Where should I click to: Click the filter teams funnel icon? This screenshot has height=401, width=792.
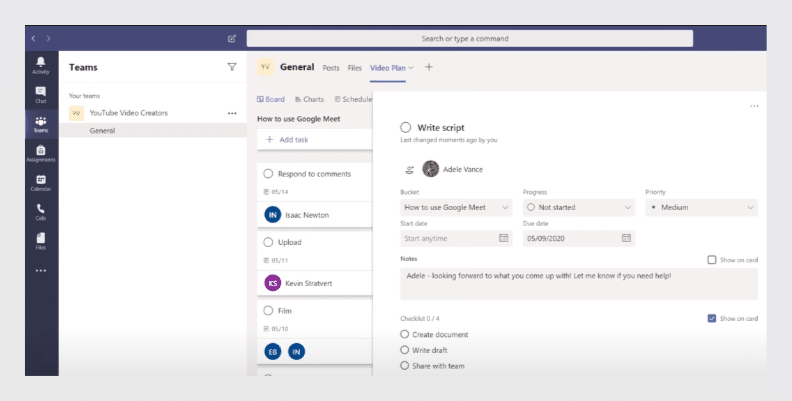(232, 67)
